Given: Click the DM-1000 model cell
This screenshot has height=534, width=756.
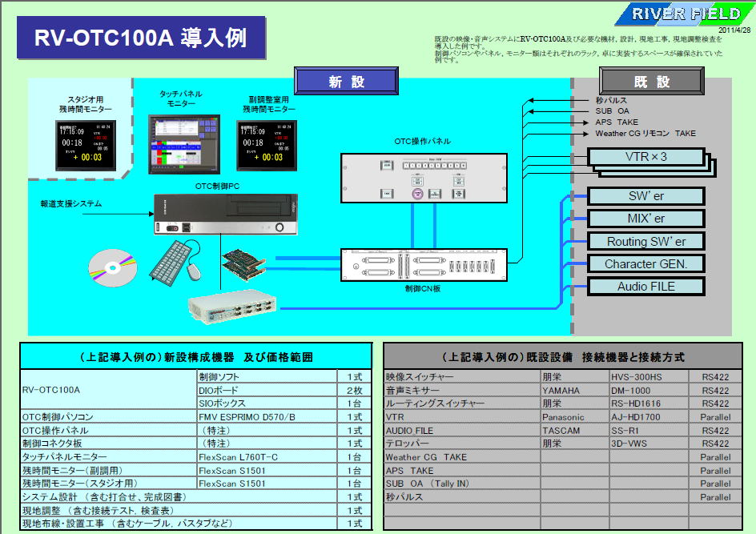Looking at the screenshot, I should (x=649, y=391).
